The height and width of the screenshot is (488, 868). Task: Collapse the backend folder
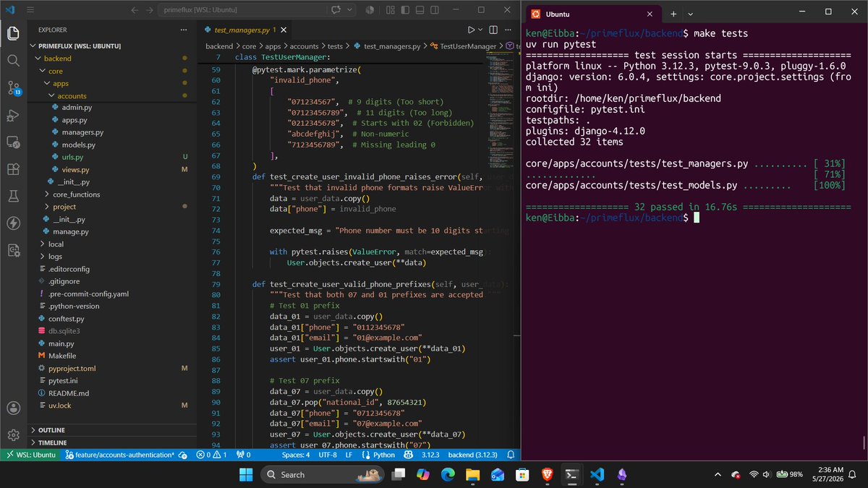(x=112, y=59)
